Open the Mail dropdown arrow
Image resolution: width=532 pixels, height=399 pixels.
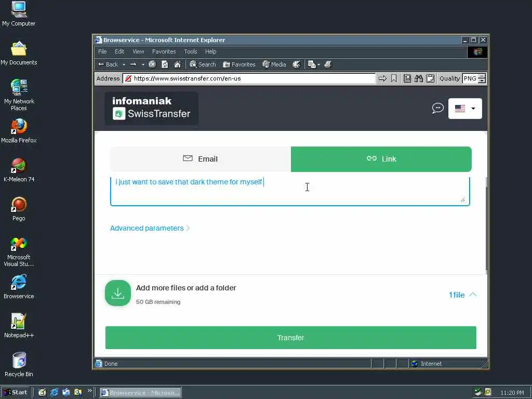[318, 64]
